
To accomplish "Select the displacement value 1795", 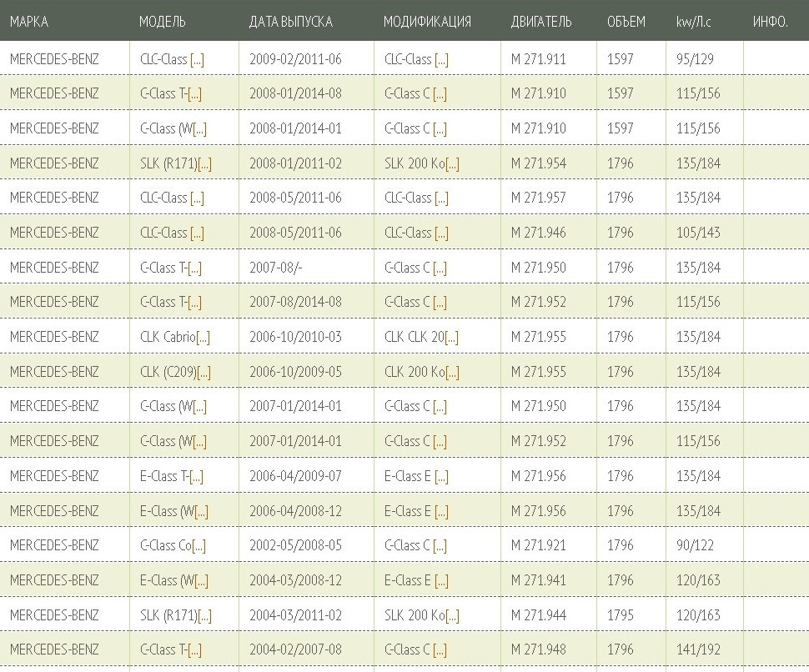I will pos(621,615).
